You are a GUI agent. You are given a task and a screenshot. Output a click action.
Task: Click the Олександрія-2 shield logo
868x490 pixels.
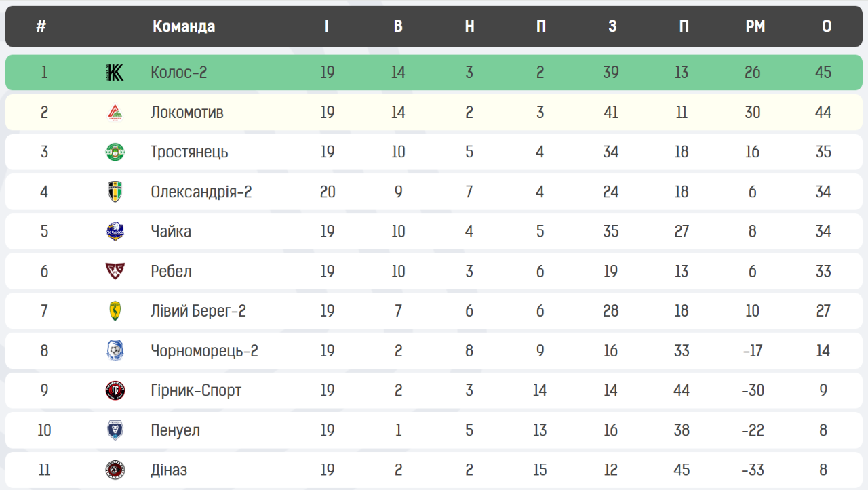tap(115, 192)
